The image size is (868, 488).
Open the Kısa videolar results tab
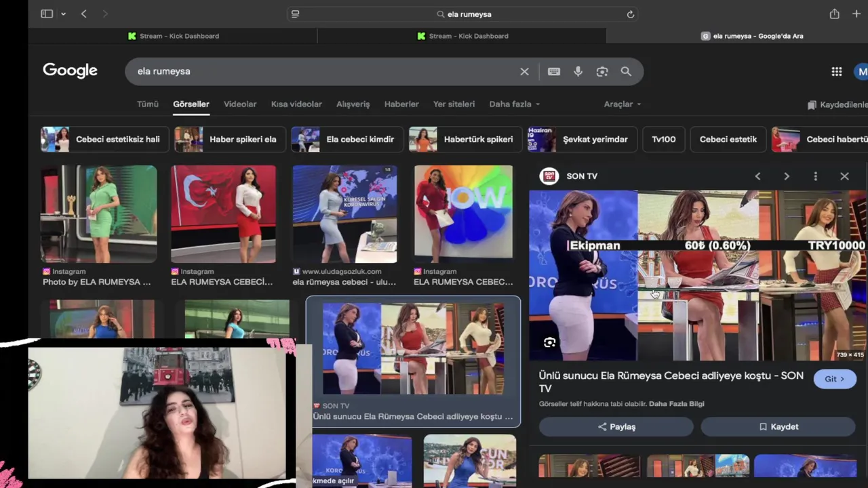(296, 104)
